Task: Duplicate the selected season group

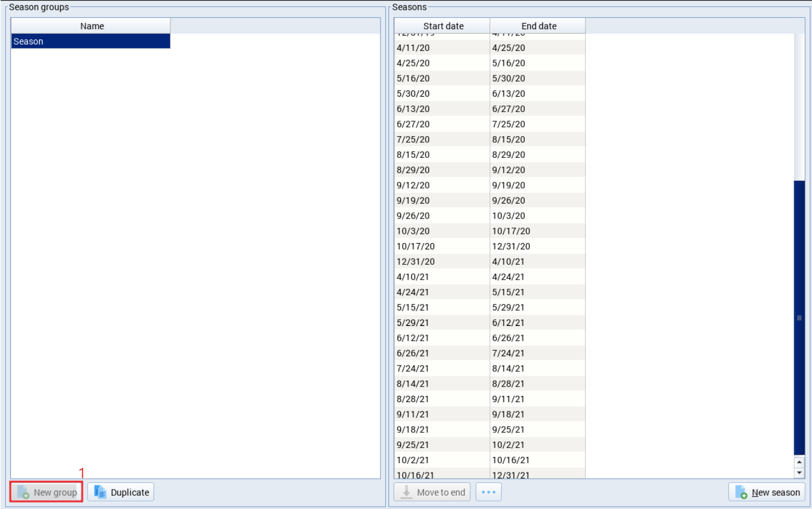Action: 121,492
